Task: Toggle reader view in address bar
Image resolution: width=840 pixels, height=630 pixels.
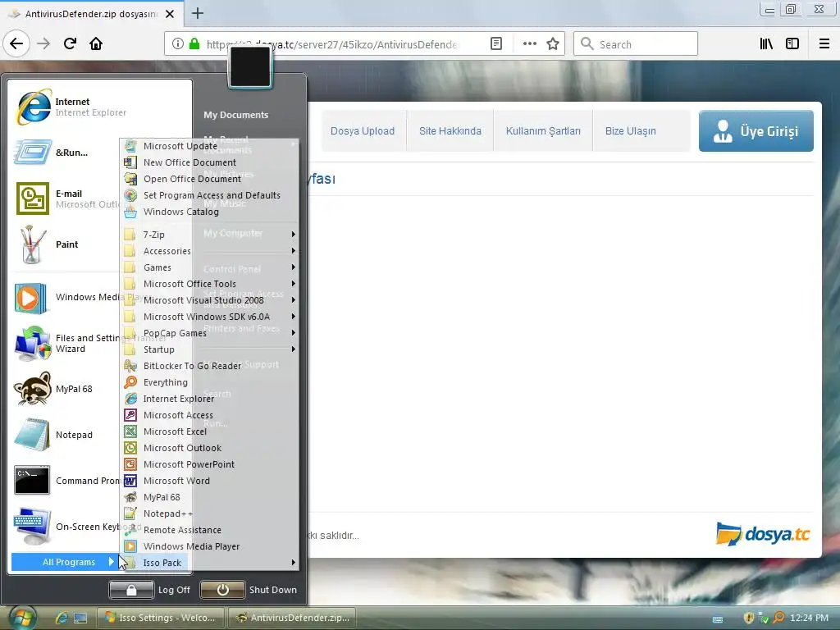Action: point(496,44)
